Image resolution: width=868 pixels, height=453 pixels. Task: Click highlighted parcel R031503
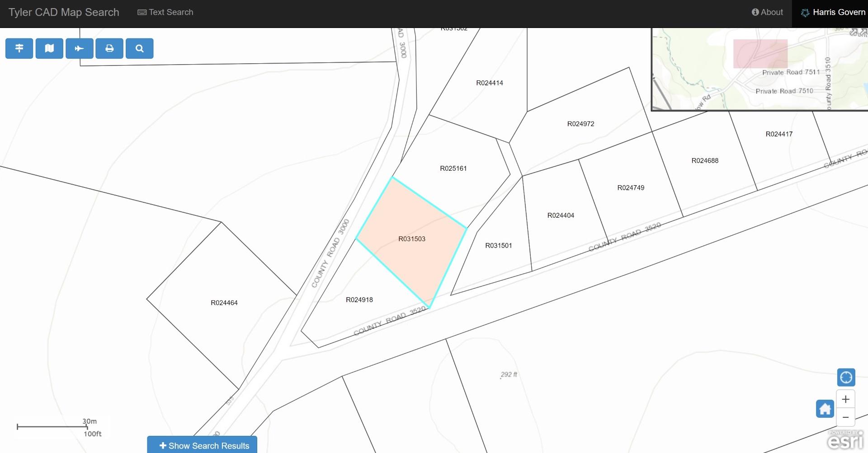[411, 238]
